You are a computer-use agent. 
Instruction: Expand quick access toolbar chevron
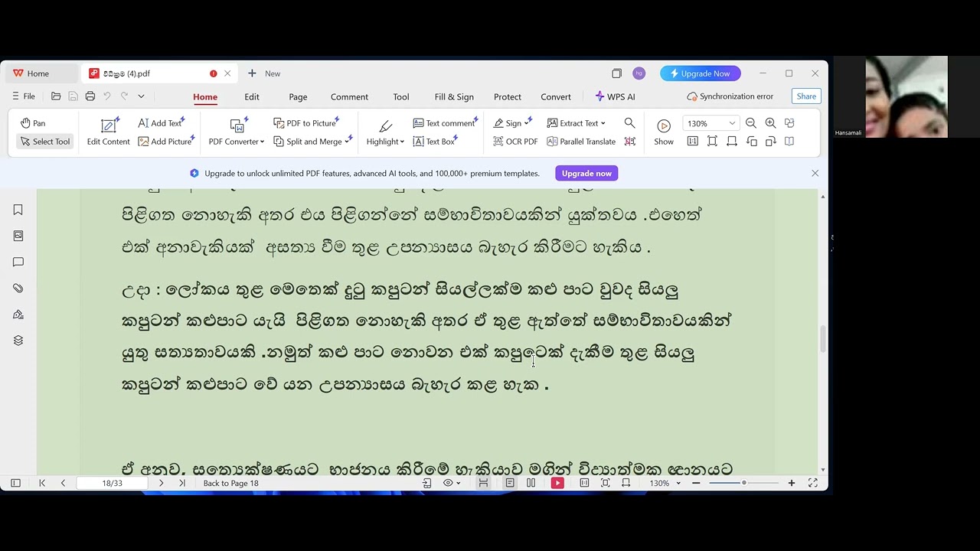coord(141,96)
